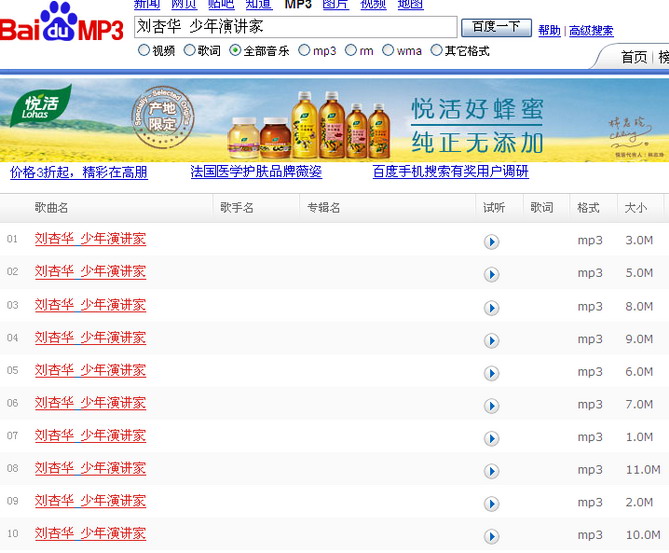This screenshot has width=669, height=553.
Task: Click the Baidu MP3 logo
Action: point(62,26)
